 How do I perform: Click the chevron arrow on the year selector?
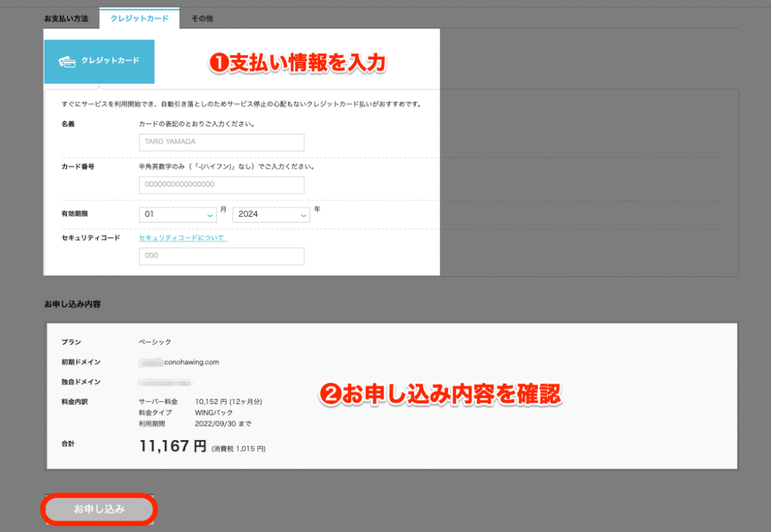point(303,215)
